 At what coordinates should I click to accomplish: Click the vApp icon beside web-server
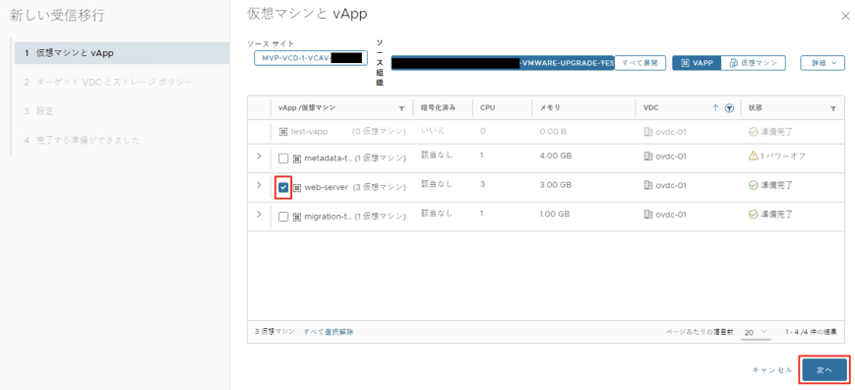297,187
